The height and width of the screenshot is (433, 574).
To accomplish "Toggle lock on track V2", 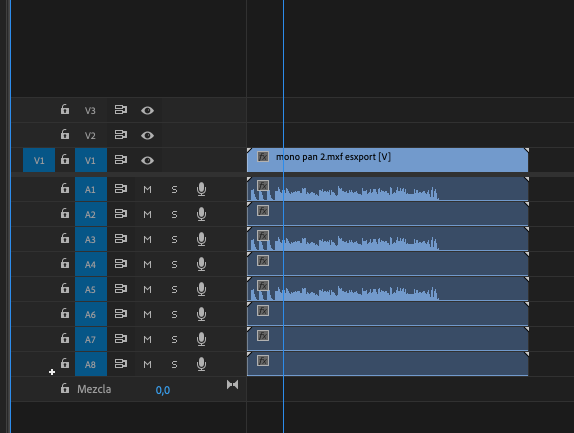I will (65, 134).
